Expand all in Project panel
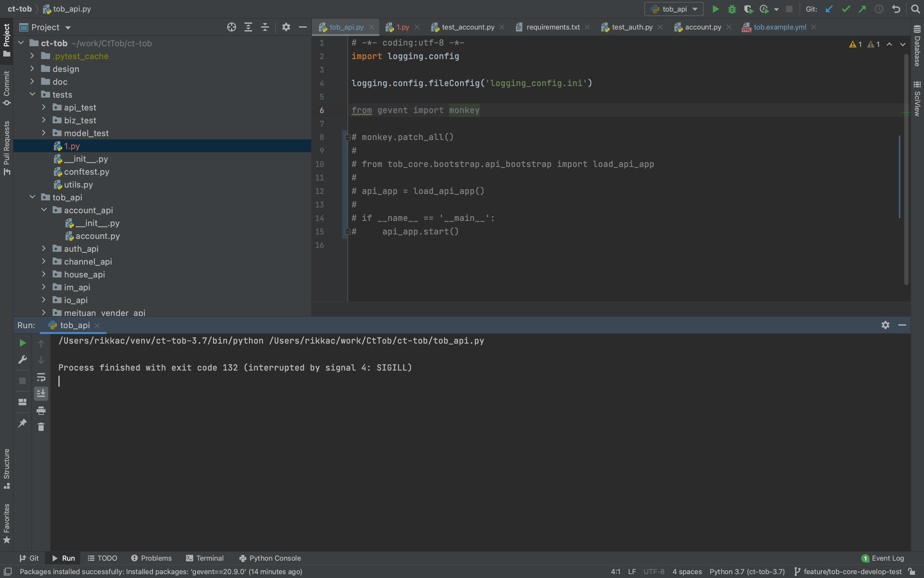This screenshot has width=924, height=578. coord(248,27)
